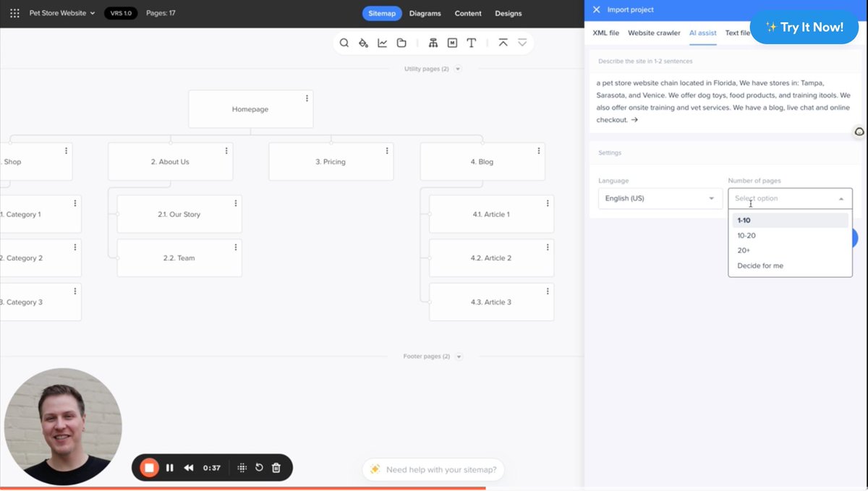Choose the Decide for me option

point(790,266)
